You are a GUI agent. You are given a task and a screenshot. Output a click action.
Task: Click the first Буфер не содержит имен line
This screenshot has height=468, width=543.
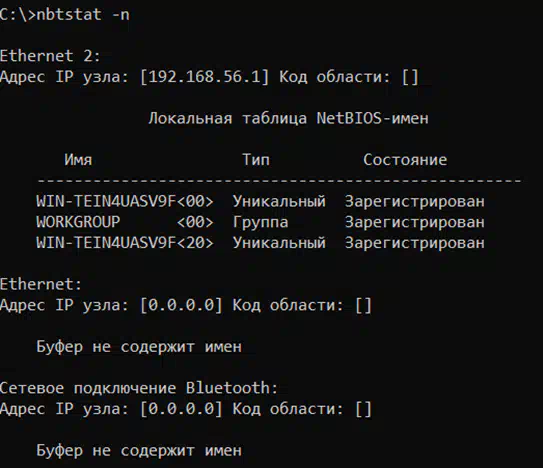139,347
